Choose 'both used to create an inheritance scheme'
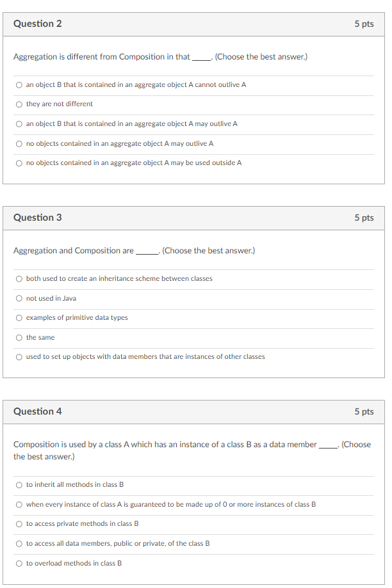 pos(19,278)
